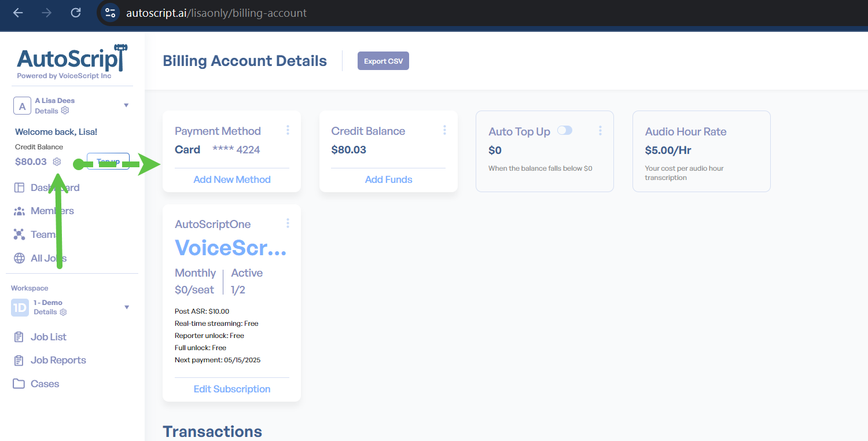Click the Full unlock: Free line
This screenshot has height=441, width=868.
(200, 348)
